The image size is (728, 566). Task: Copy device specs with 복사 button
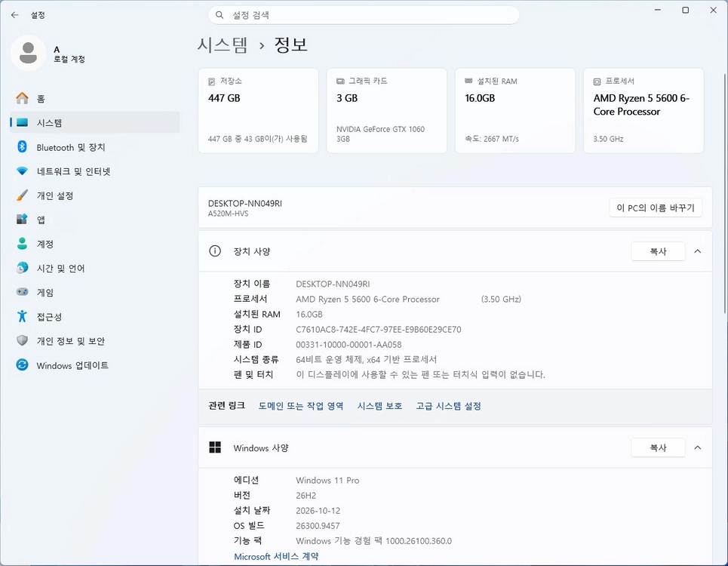pyautogui.click(x=658, y=251)
